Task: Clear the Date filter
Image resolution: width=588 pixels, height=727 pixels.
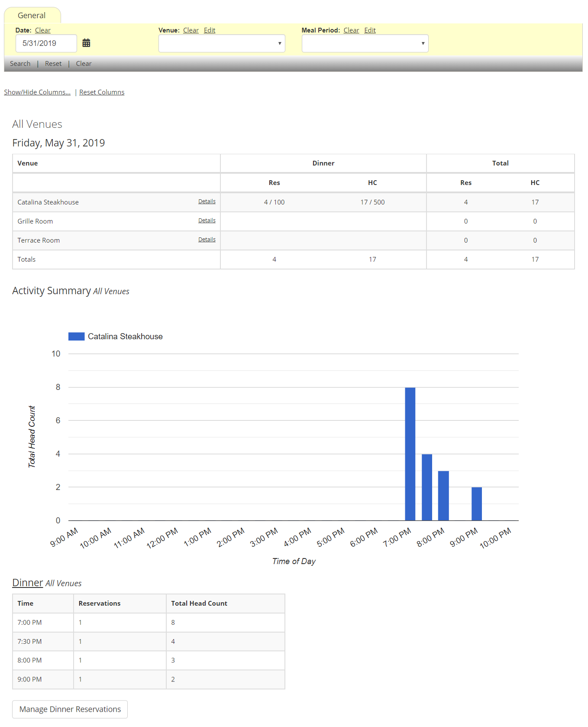Action: [x=43, y=30]
